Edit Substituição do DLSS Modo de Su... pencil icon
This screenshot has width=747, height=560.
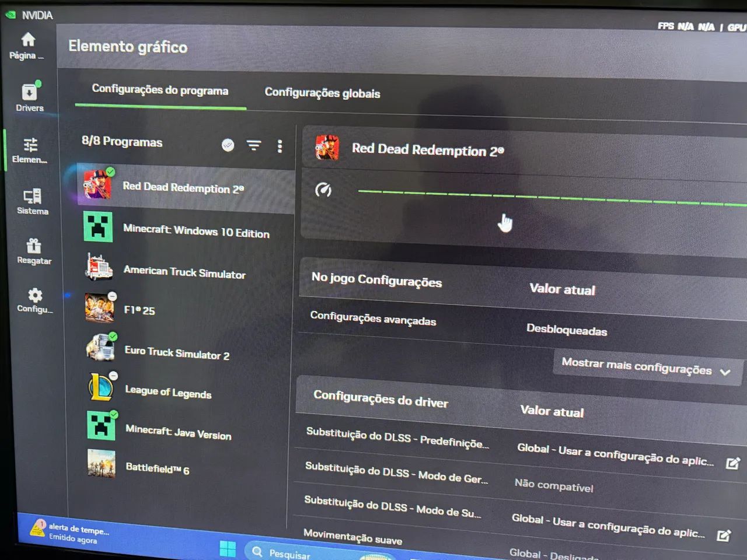(x=724, y=535)
